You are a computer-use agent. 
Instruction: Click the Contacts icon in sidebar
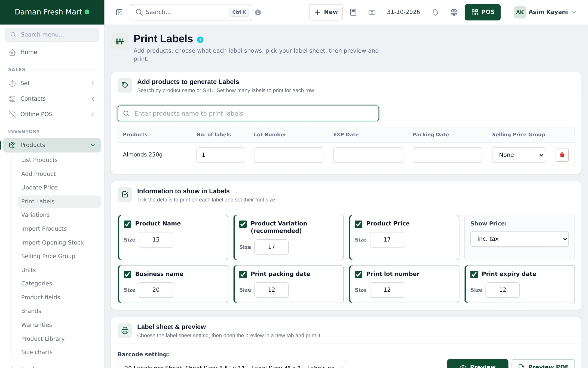(12, 99)
